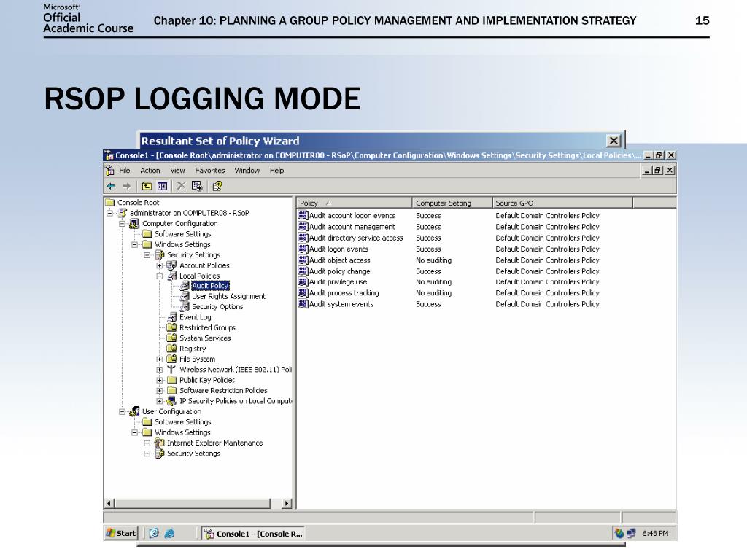Select the Audit privilege use row

449,282
